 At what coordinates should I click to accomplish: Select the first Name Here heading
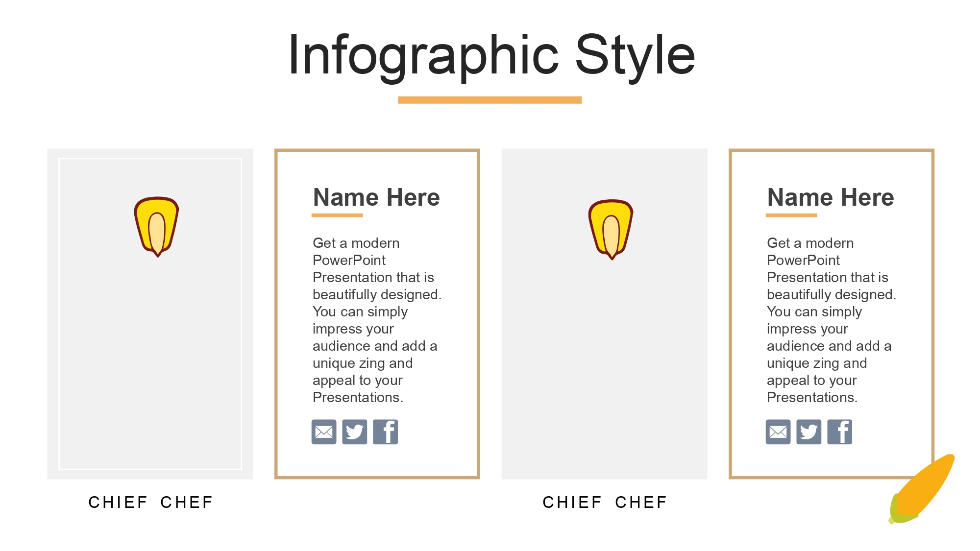(376, 197)
